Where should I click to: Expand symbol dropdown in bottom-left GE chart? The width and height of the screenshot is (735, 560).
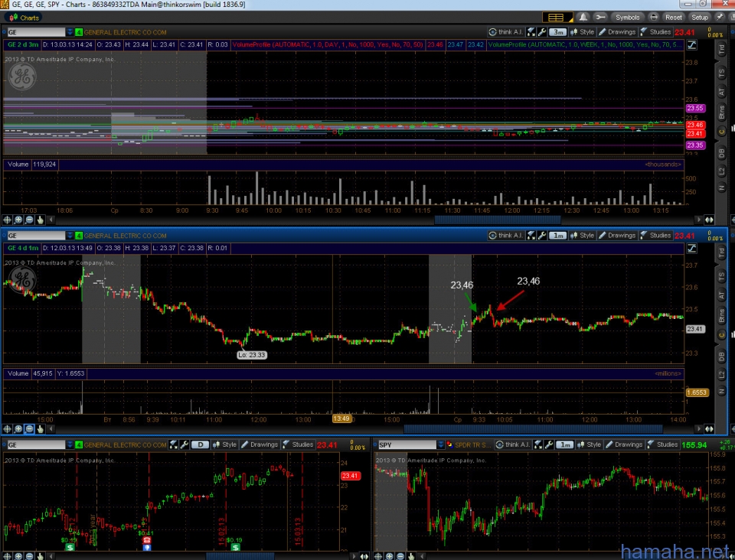[x=70, y=444]
